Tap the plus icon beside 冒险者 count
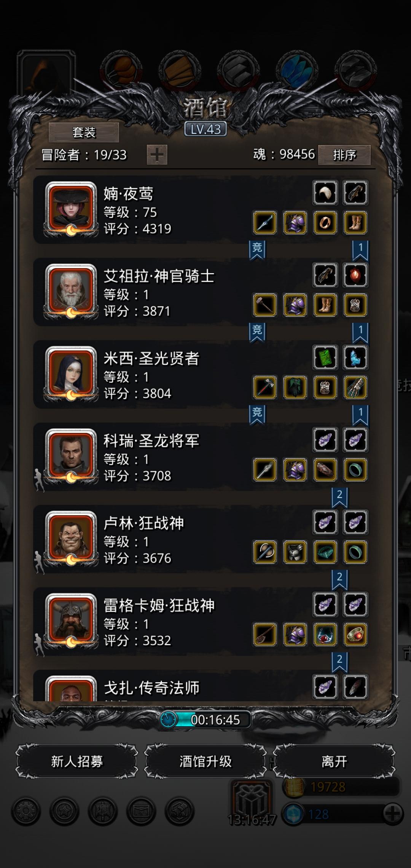The height and width of the screenshot is (868, 411). (157, 155)
